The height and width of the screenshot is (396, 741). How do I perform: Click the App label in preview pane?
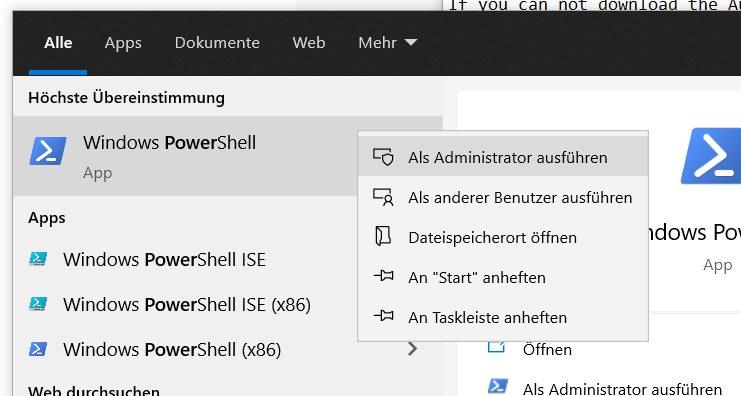[717, 266]
